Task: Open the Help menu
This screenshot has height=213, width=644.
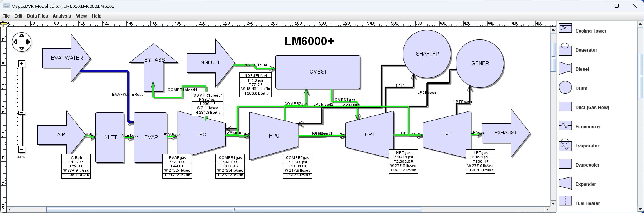Action: coord(97,16)
